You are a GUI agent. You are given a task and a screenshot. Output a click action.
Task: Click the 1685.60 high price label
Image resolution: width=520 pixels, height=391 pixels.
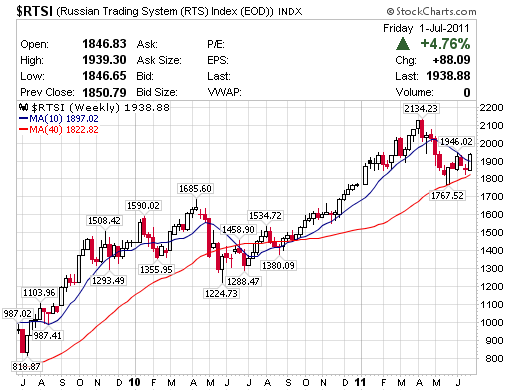click(195, 189)
